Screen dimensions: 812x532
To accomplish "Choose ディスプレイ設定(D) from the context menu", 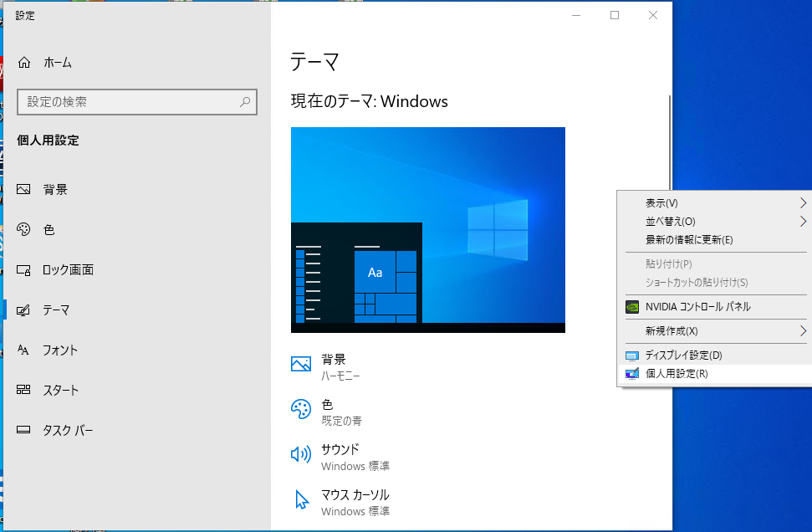I will (x=715, y=356).
